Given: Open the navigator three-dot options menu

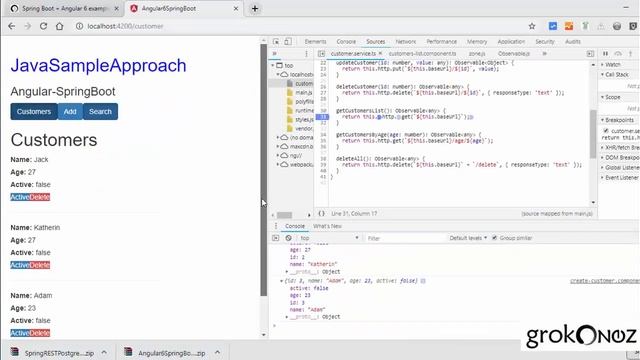Looking at the screenshot, I should point(307,53).
